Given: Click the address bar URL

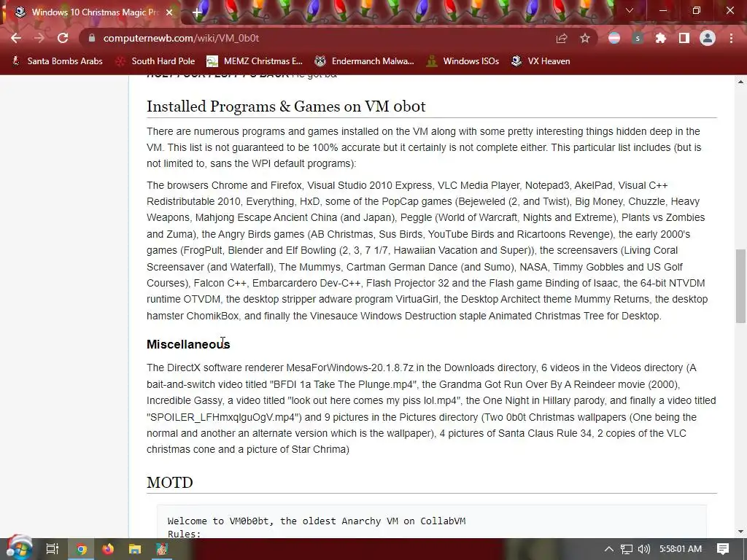Looking at the screenshot, I should (181, 38).
